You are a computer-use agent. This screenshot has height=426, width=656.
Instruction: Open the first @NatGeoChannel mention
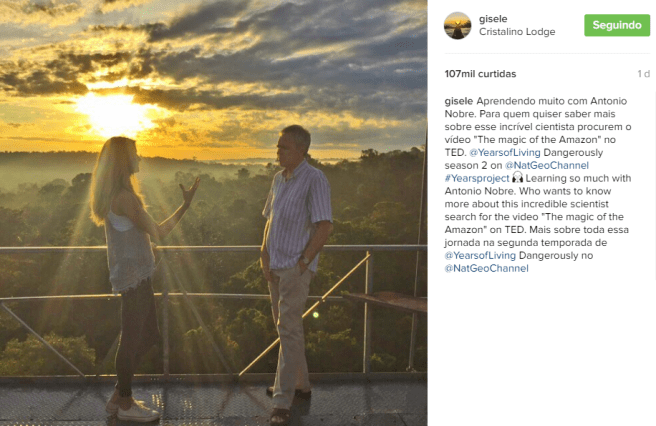coord(547,165)
